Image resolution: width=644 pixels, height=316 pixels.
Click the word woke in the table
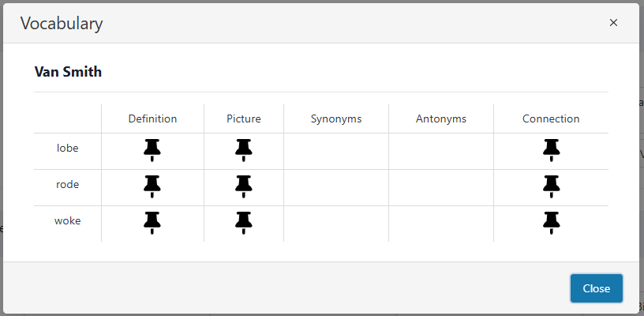(x=68, y=220)
